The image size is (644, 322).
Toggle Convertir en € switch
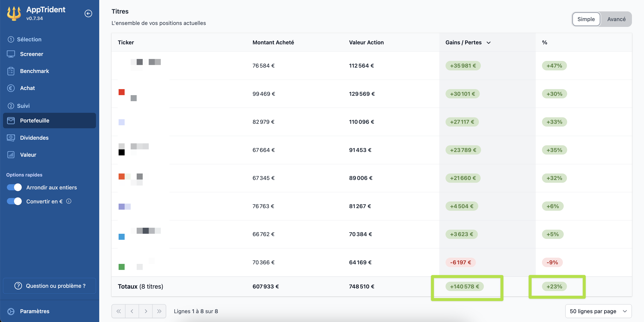[14, 201]
